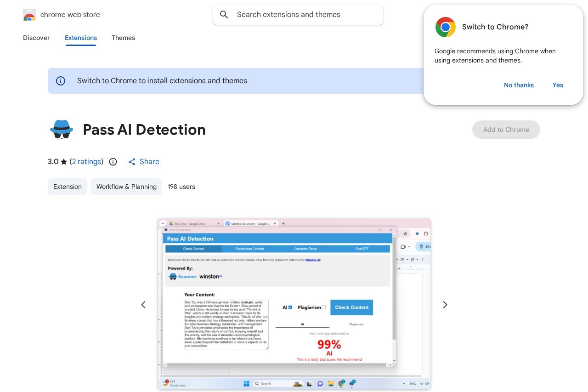Click the info icon in the blue banner
Image resolution: width=588 pixels, height=392 pixels.
click(61, 81)
